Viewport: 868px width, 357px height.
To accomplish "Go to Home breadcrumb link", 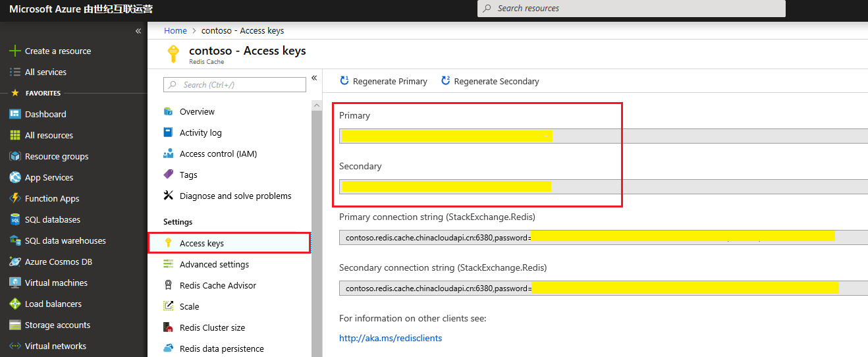I will coord(175,30).
